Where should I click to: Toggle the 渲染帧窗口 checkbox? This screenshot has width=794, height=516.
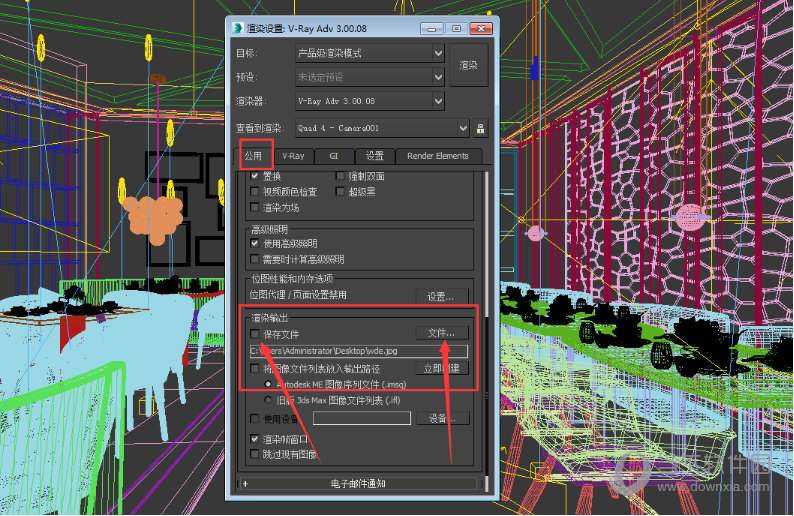pos(255,439)
